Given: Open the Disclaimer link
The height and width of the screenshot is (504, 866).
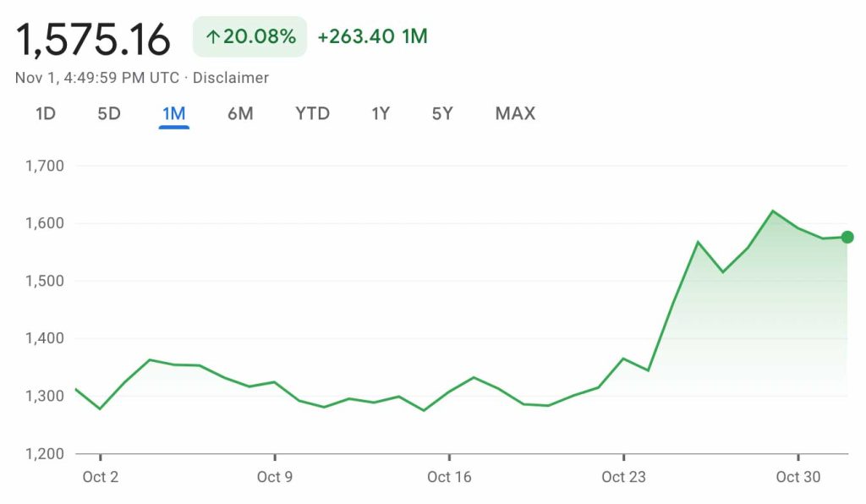Looking at the screenshot, I should click(x=231, y=78).
